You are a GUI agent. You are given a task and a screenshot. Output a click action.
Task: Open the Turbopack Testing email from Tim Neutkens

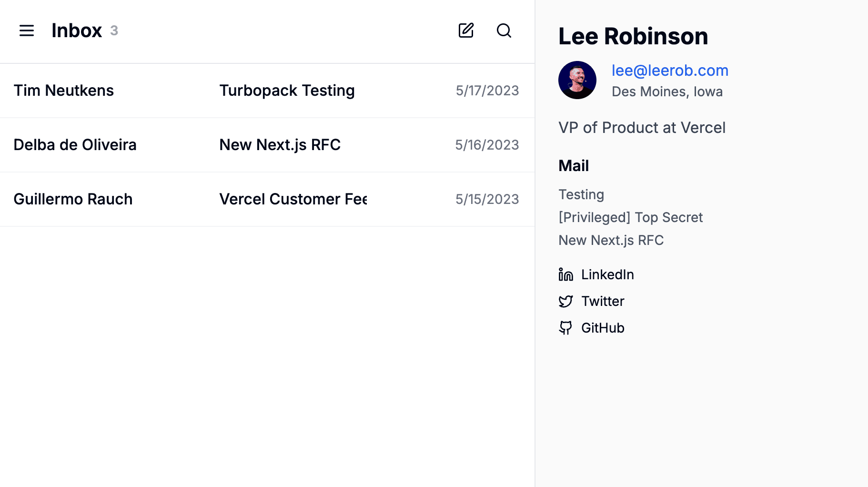(x=287, y=91)
